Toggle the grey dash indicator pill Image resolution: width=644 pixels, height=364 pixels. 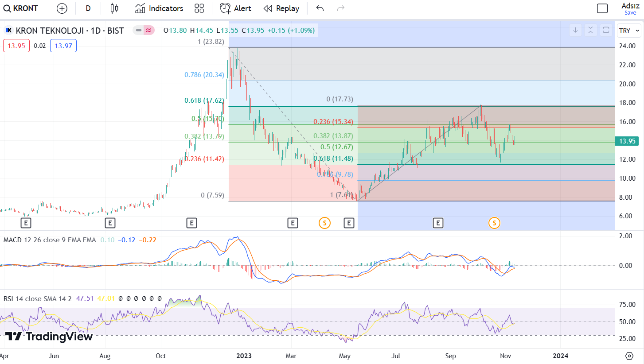[x=139, y=31]
